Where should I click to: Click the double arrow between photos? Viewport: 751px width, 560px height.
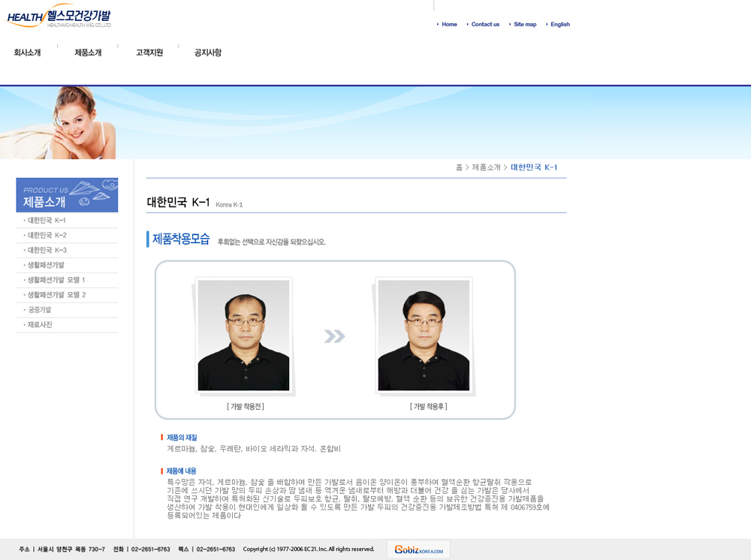(x=334, y=336)
